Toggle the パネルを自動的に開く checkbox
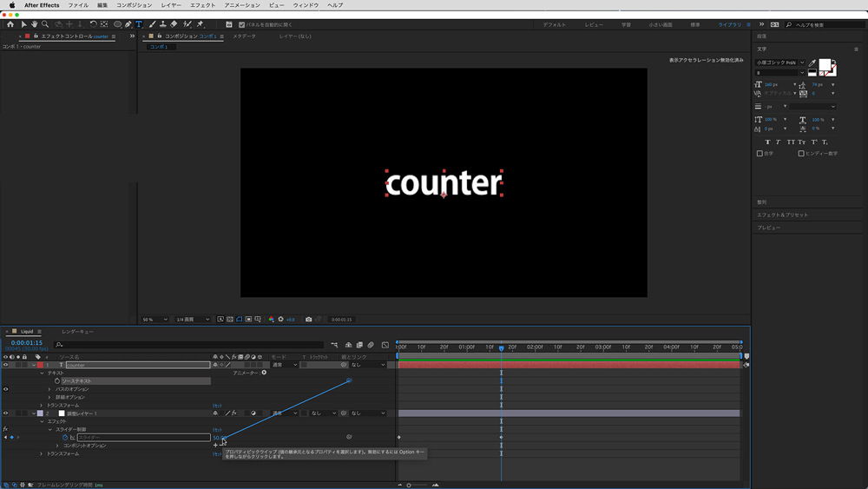This screenshot has height=489, width=868. pyautogui.click(x=229, y=24)
